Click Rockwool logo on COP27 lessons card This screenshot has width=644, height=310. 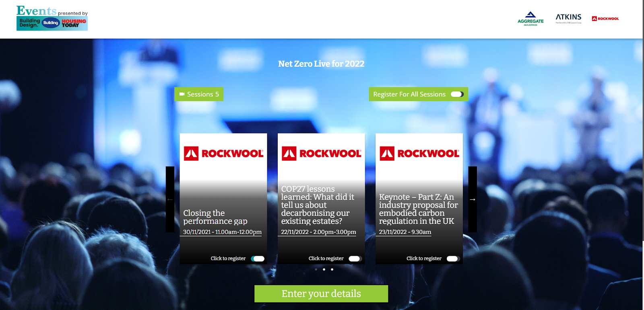[321, 154]
